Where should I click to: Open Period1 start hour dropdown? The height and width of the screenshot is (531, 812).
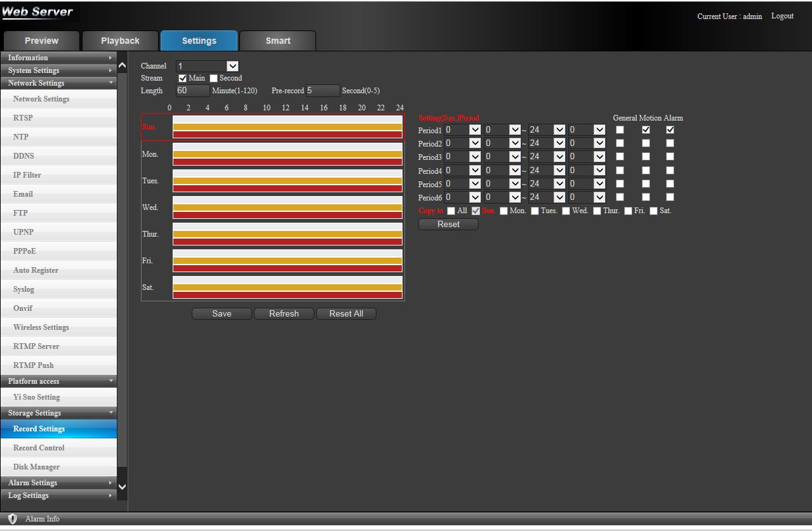[474, 129]
